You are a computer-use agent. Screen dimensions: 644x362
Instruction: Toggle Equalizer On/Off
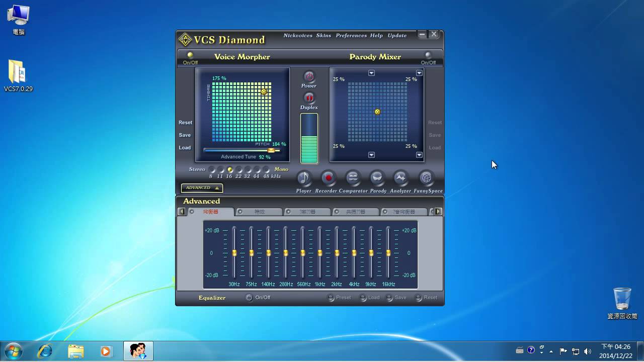pyautogui.click(x=249, y=298)
